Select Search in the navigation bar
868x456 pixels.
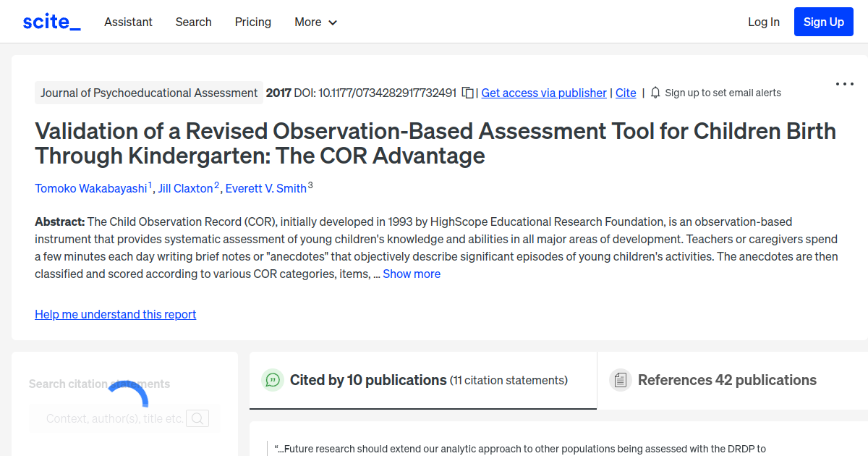point(193,22)
